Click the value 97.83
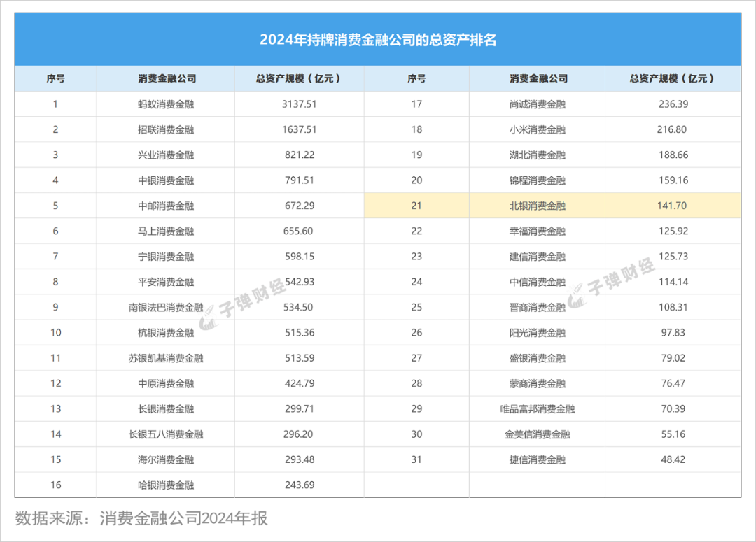Viewport: 756px width, 542px height. (673, 333)
